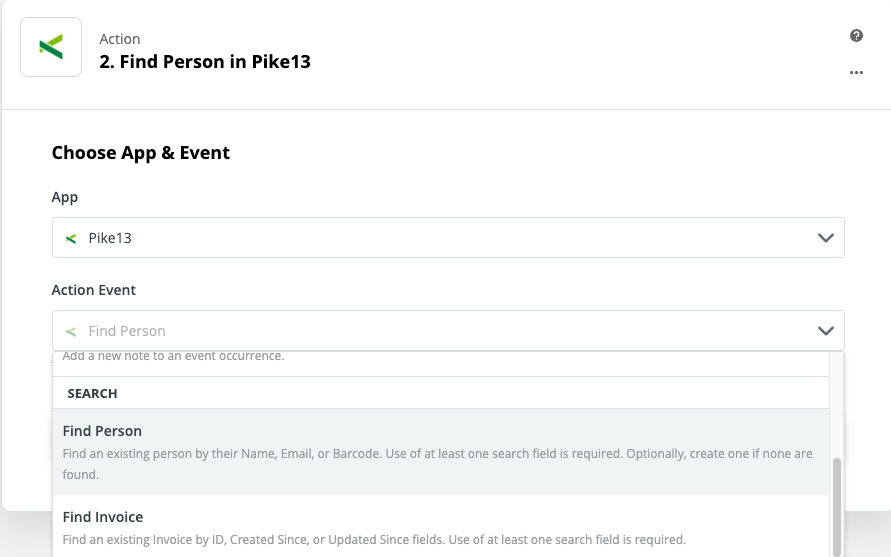
Task: Open the help question mark icon
Action: (856, 36)
